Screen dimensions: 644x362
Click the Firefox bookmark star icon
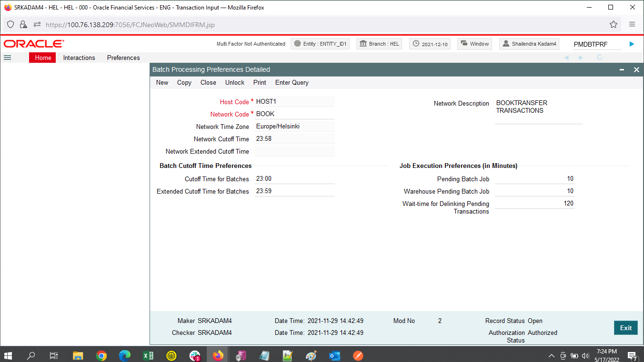614,24
